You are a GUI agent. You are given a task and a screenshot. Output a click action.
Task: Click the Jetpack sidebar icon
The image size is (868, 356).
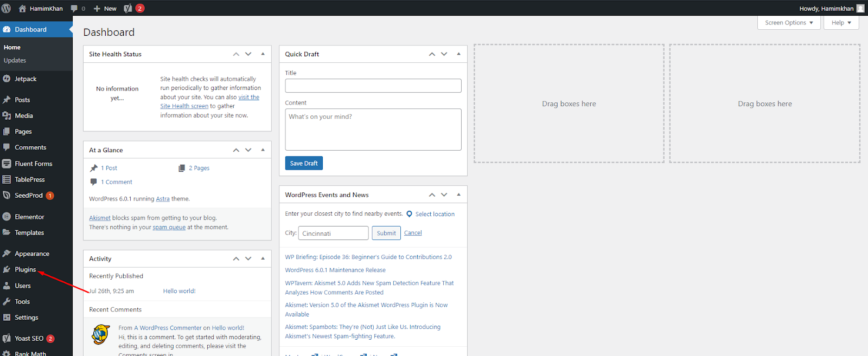tap(7, 79)
